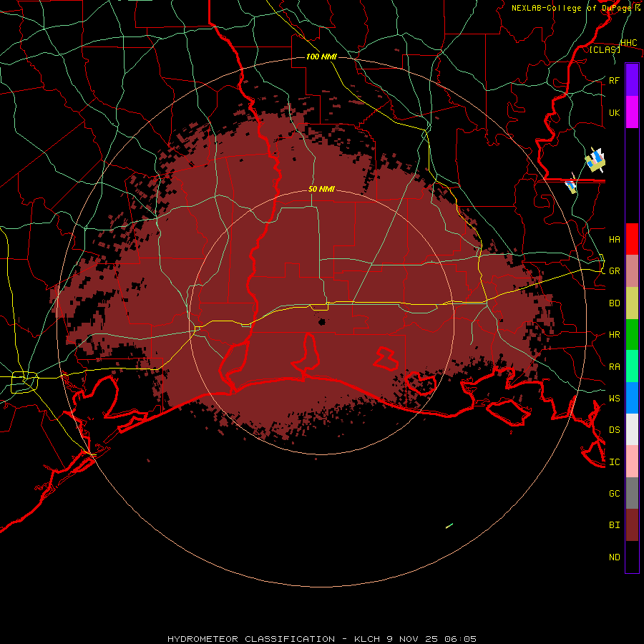Click the small black hole at radar center

point(322,321)
